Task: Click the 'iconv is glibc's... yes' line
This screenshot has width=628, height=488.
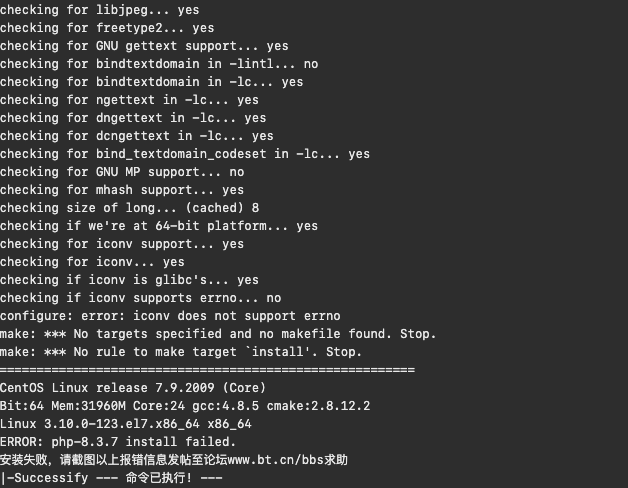Action: click(129, 280)
